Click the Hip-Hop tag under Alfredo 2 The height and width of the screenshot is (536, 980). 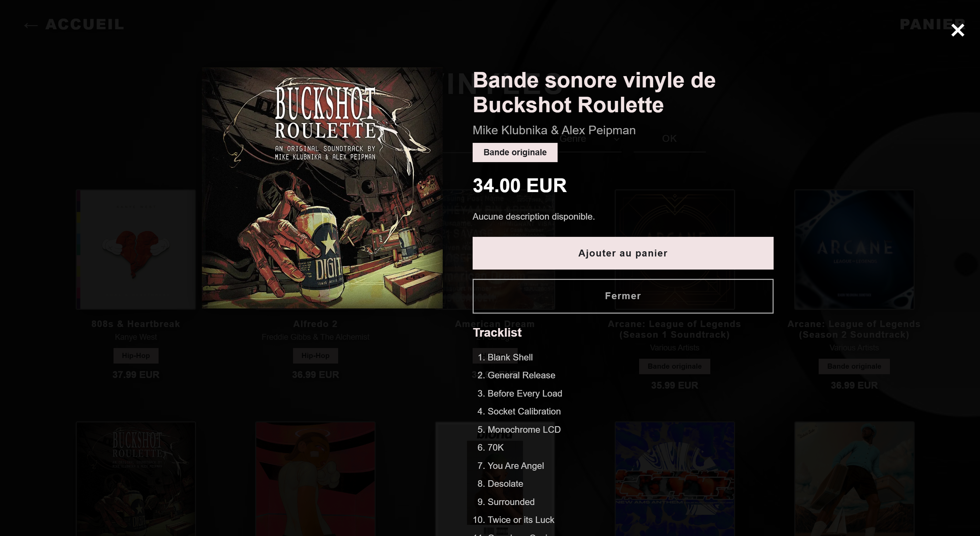(315, 356)
